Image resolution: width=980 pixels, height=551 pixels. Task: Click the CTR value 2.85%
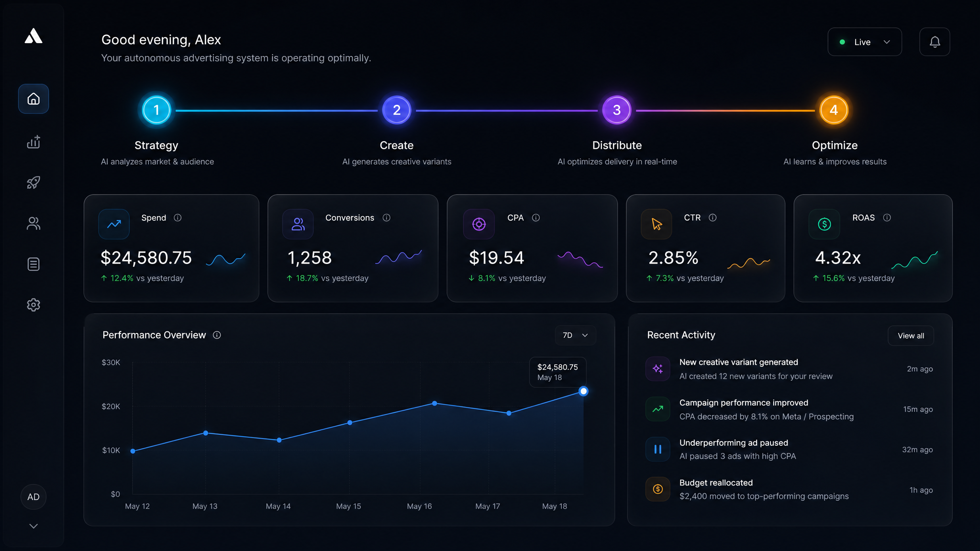[x=673, y=258]
